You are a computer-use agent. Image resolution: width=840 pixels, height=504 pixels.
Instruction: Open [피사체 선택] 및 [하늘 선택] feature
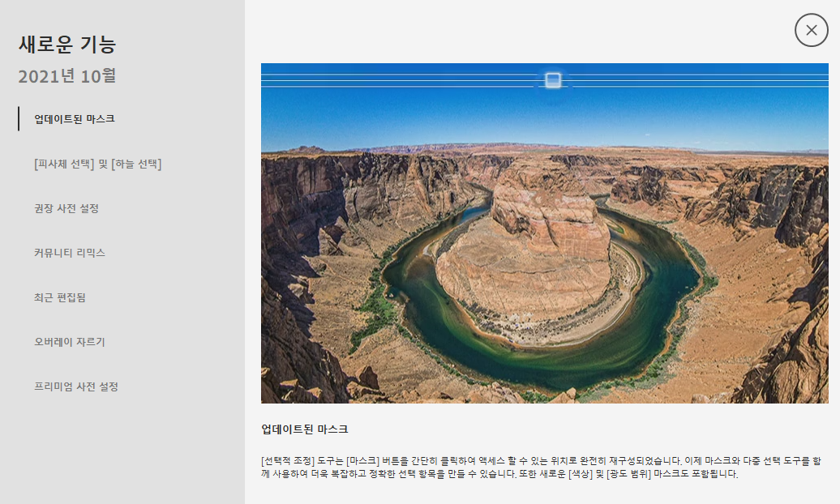coord(98,164)
